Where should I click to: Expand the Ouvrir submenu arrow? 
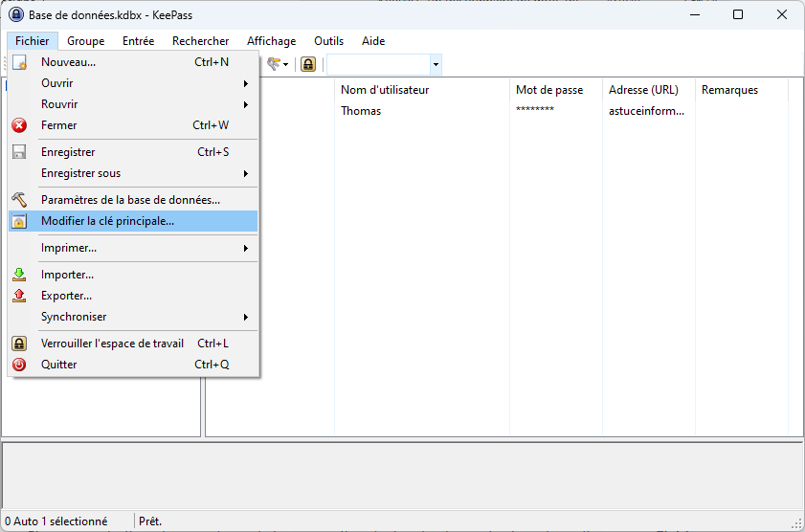[x=246, y=83]
